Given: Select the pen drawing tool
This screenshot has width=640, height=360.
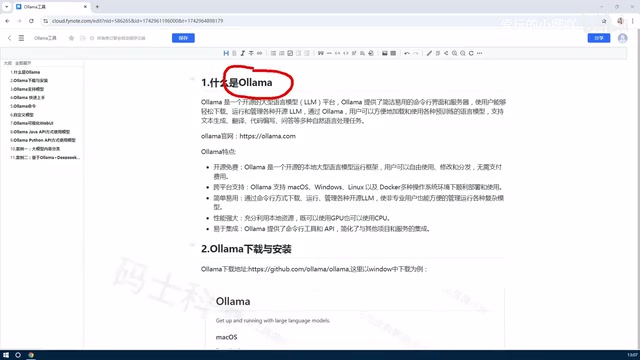Looking at the screenshot, I should coord(429,53).
